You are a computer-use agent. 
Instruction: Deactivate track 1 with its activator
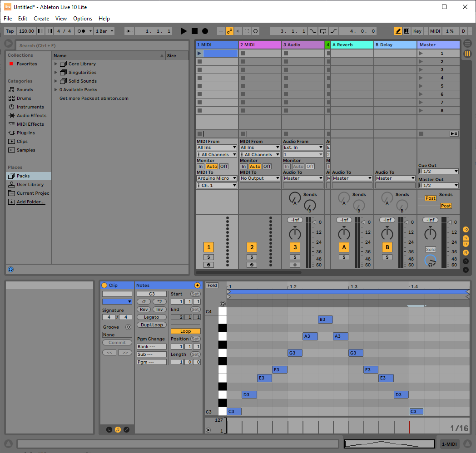tap(208, 247)
